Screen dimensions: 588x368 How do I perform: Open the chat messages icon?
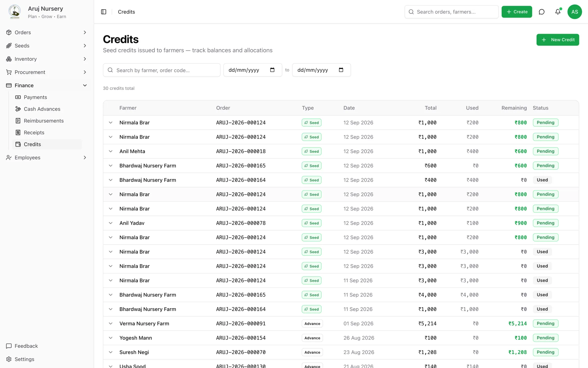click(541, 12)
